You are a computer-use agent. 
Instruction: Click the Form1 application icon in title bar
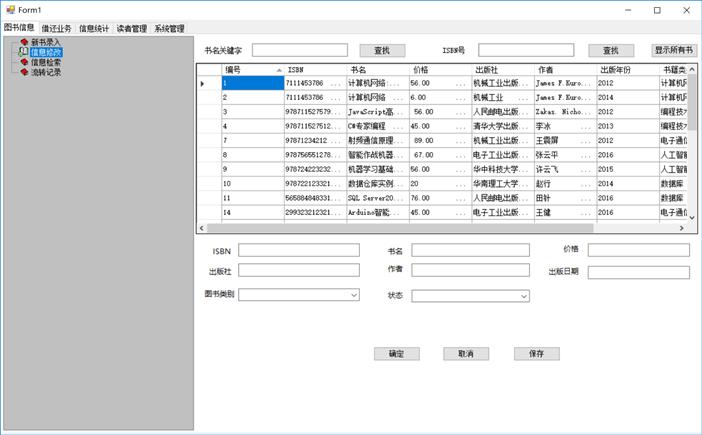click(9, 10)
